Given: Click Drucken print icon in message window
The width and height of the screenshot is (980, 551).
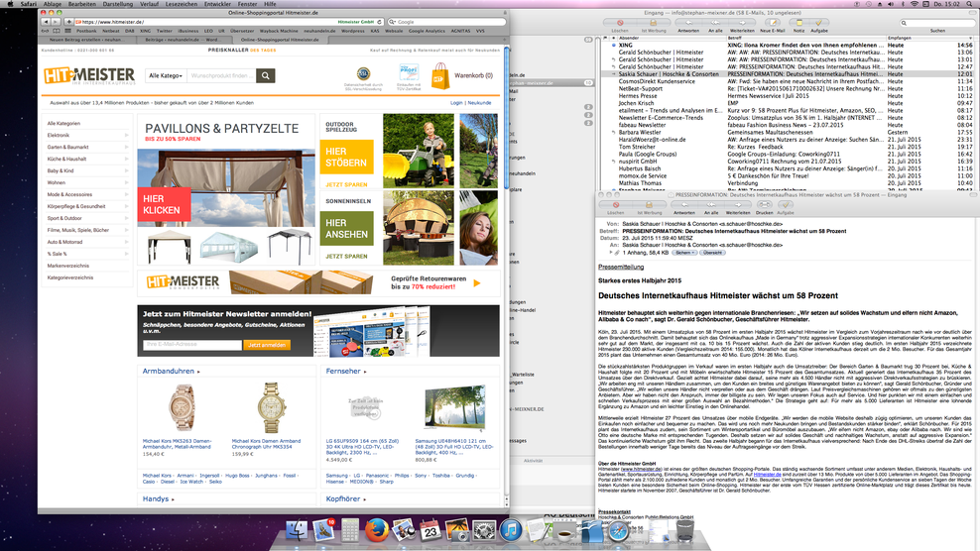Looking at the screenshot, I should pyautogui.click(x=764, y=205).
